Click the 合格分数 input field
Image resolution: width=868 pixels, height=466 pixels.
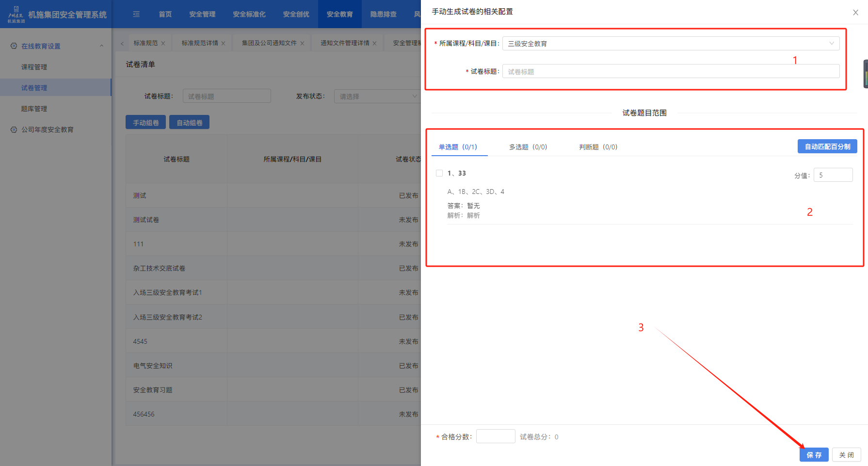click(495, 436)
